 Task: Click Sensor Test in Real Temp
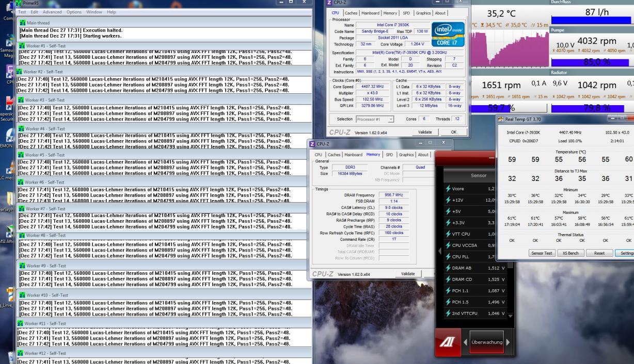click(542, 253)
